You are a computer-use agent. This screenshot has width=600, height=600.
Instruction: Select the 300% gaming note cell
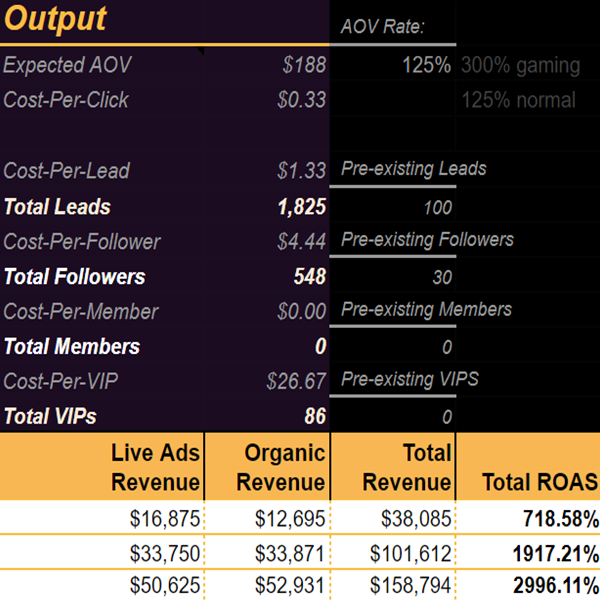point(520,66)
